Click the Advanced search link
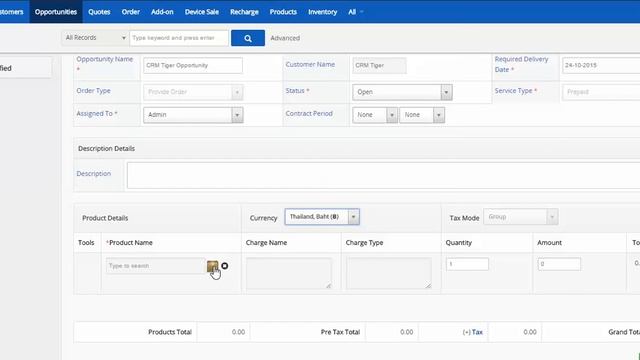Image resolution: width=640 pixels, height=360 pixels. [x=285, y=38]
